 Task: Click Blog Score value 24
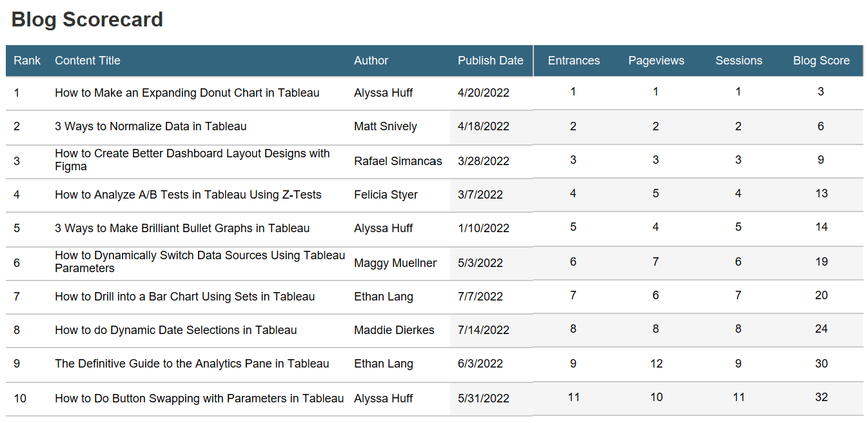coord(821,329)
